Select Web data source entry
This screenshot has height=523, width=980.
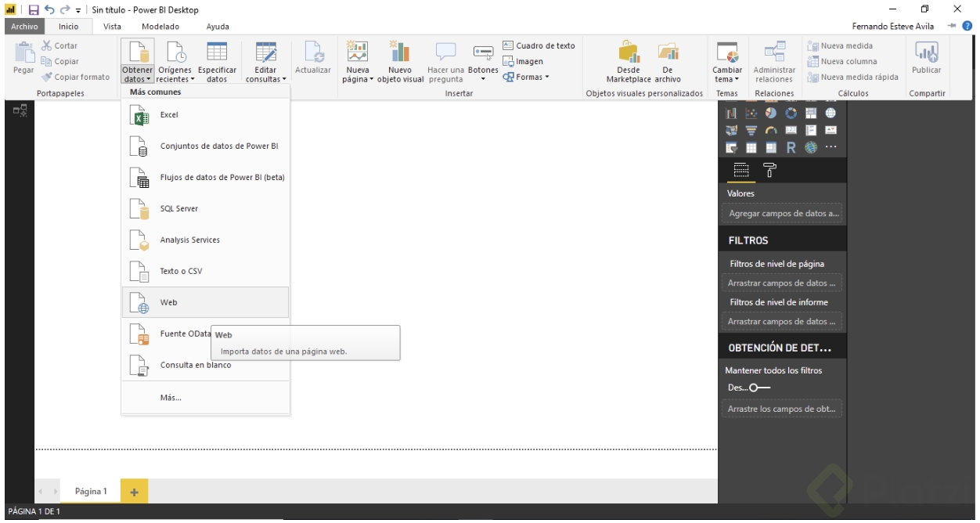(205, 302)
